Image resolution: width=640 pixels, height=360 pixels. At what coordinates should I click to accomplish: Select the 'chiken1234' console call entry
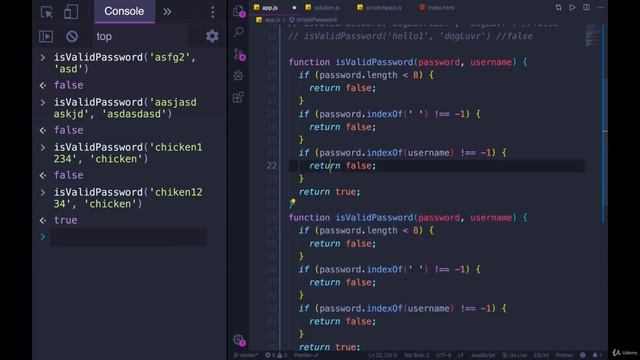128,198
